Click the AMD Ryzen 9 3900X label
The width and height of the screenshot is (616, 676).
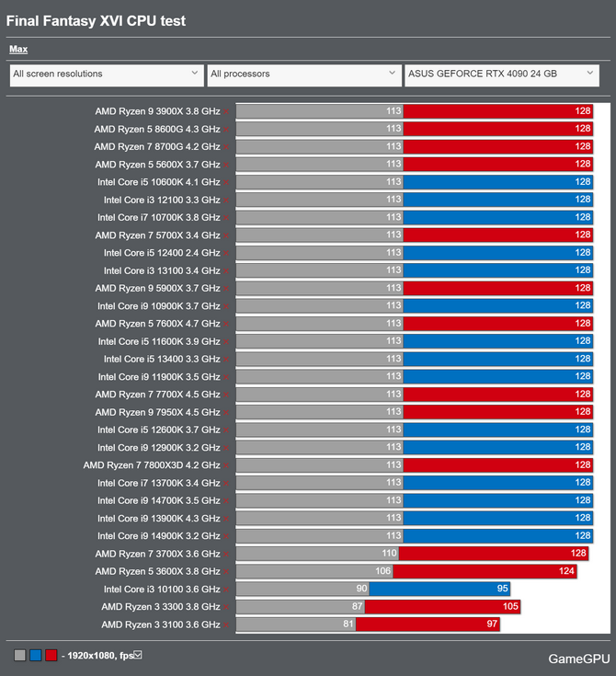coord(157,111)
